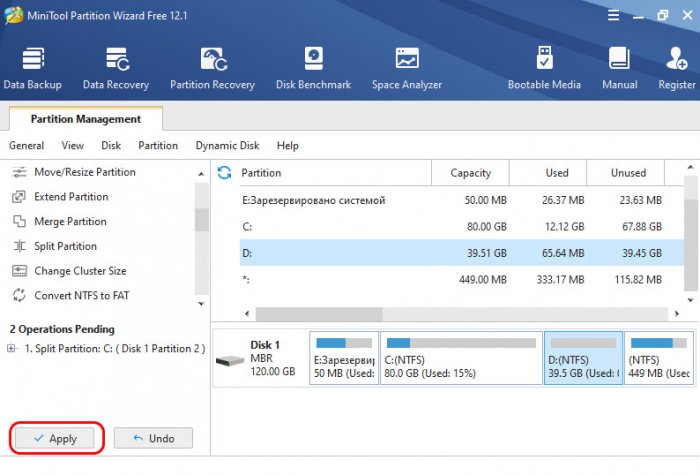This screenshot has width=700, height=475.
Task: Sort by Used column header
Action: (548, 173)
